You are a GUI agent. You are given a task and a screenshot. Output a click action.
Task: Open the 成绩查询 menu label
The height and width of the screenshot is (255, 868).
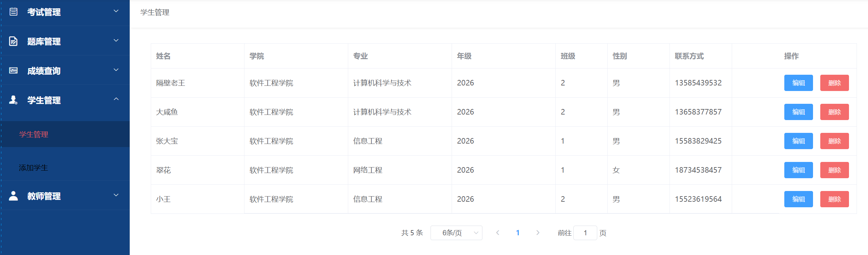tap(44, 71)
